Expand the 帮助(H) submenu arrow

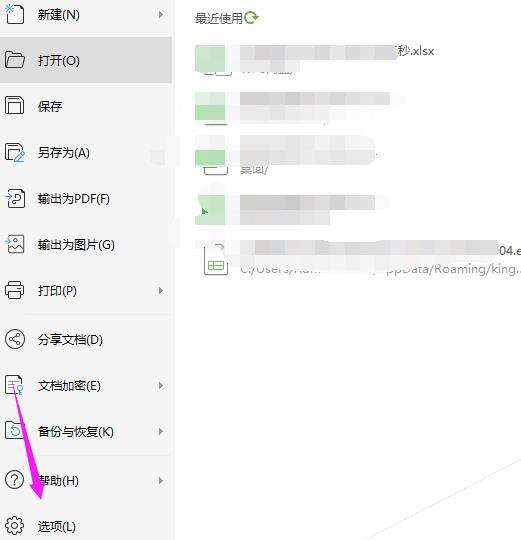[x=161, y=480]
